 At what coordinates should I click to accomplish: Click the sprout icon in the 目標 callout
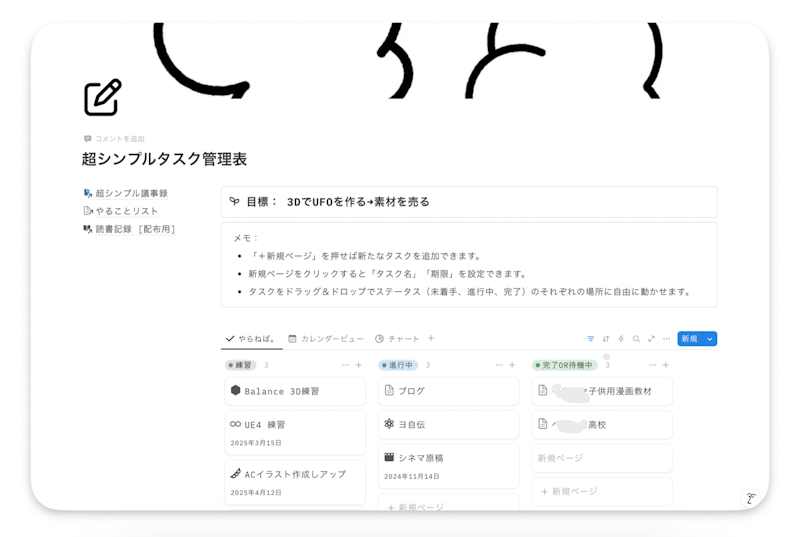[234, 202]
